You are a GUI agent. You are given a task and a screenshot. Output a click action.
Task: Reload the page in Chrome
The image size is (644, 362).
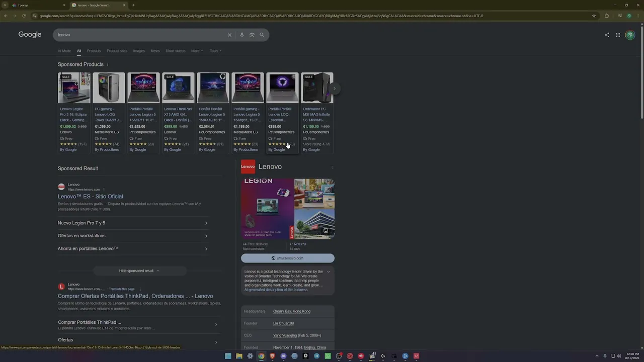(x=24, y=16)
